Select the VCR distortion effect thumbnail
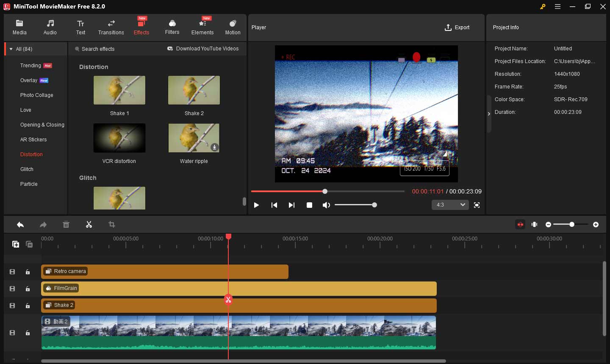Viewport: 610px width, 364px height. tap(119, 138)
